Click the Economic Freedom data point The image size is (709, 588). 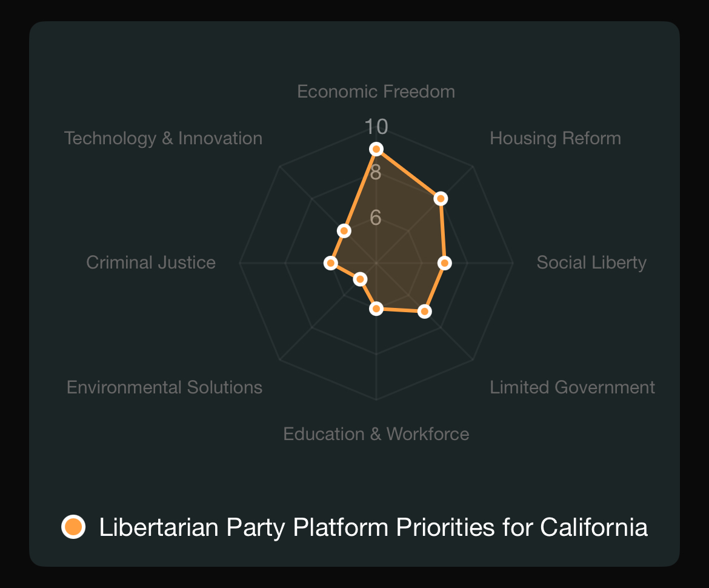376,149
